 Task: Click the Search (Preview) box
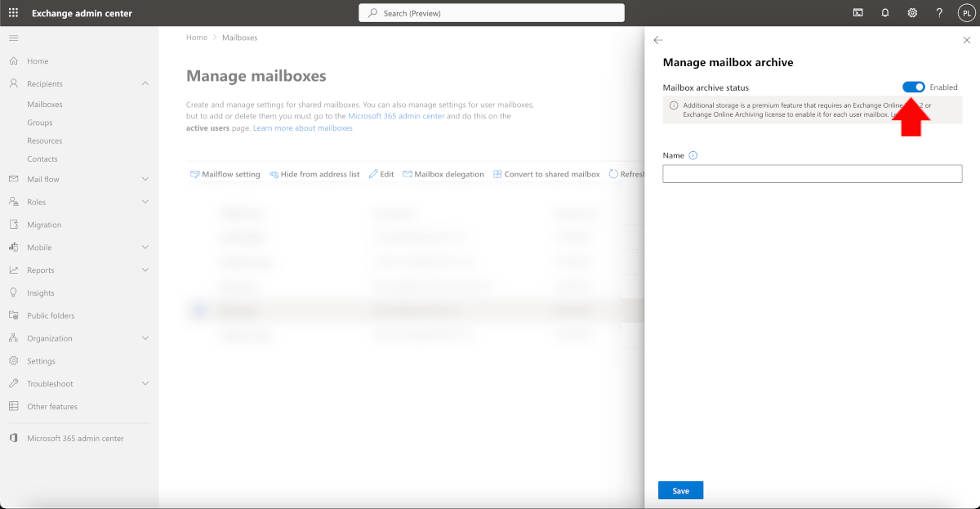click(492, 13)
